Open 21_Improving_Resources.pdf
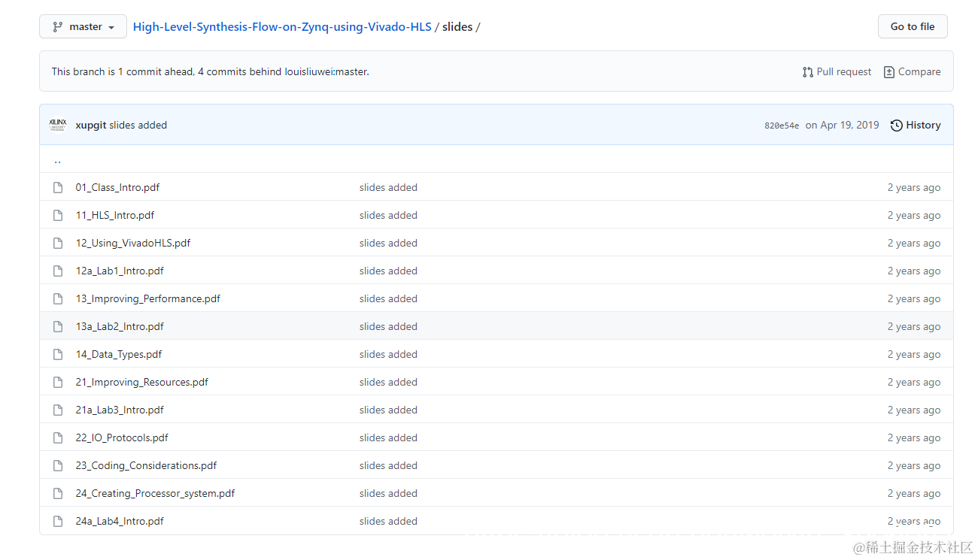Viewport: 978px width, 560px height. (x=142, y=382)
